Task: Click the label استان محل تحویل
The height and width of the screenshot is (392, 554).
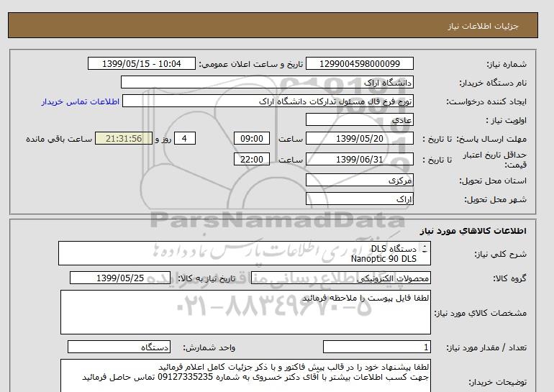Action: [x=493, y=181]
